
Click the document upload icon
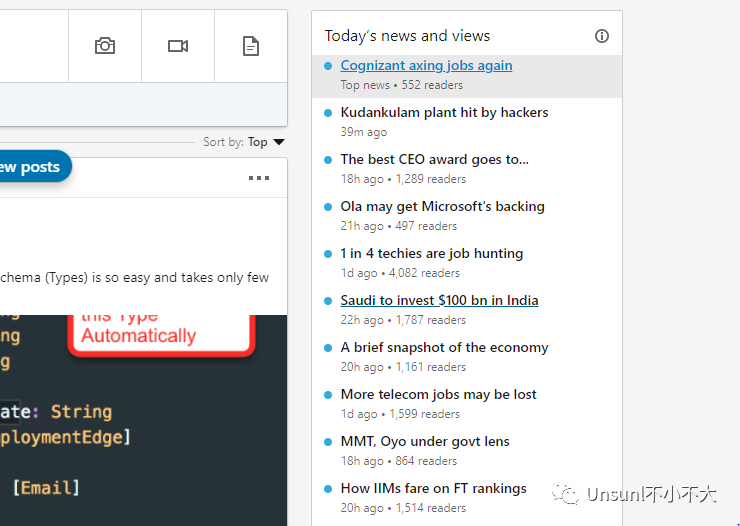[x=251, y=46]
